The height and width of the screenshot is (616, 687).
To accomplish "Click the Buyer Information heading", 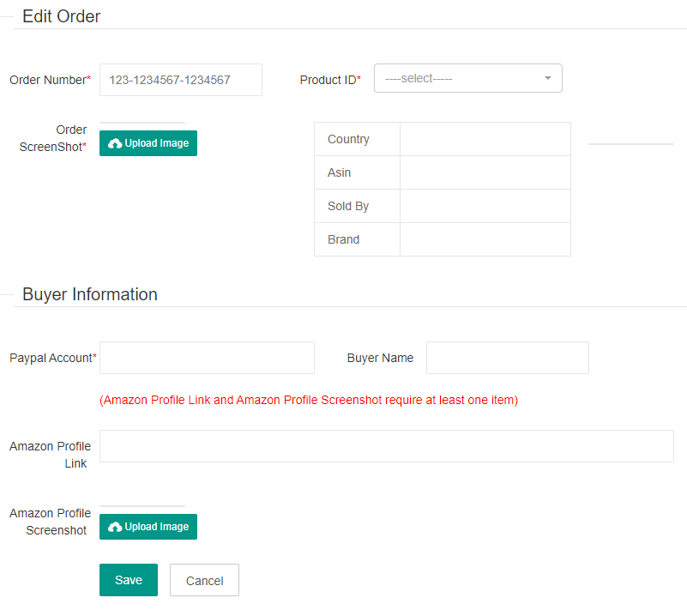I will click(x=90, y=294).
